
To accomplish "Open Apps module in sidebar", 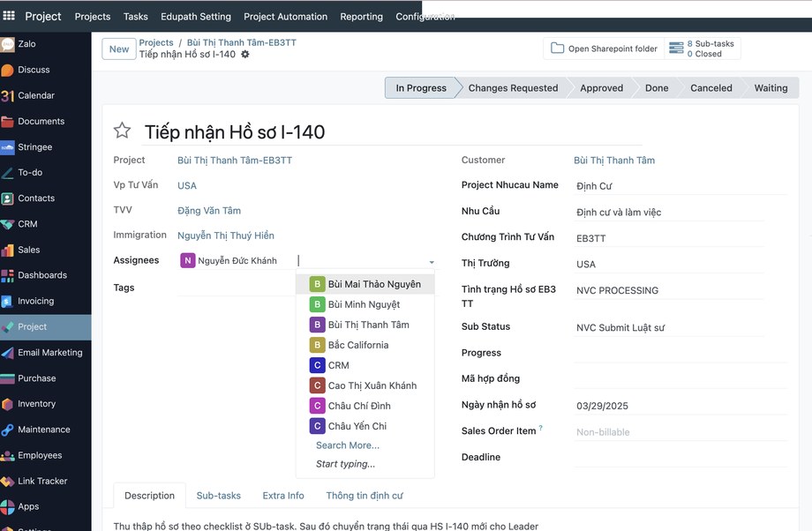I will (46, 506).
